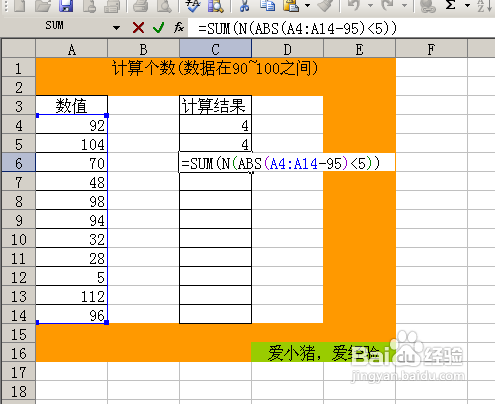This screenshot has width=495, height=404.
Task: Open the Paste options dropdown arrow
Action: point(307,5)
